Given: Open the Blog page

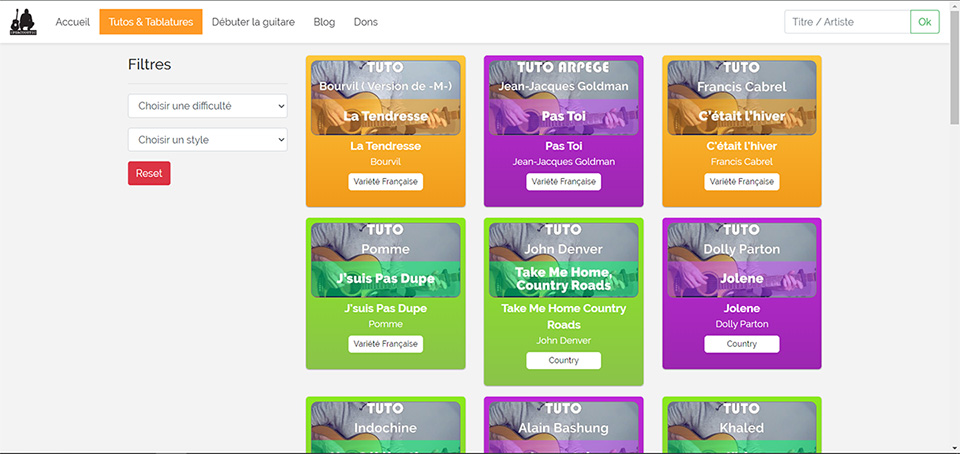Looking at the screenshot, I should pyautogui.click(x=324, y=22).
